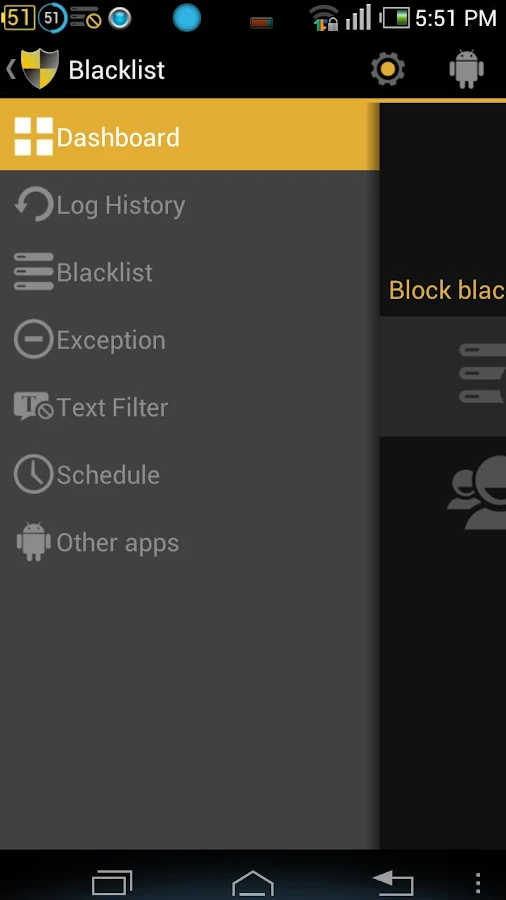Tap the Blacklist shield app logo
The height and width of the screenshot is (900, 506).
click(40, 69)
